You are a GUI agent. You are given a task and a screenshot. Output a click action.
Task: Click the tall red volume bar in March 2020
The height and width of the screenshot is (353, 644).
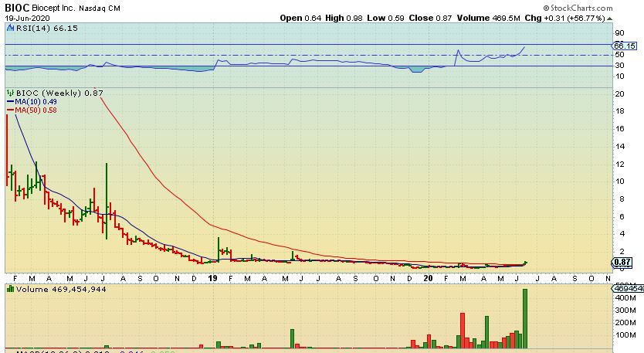[x=463, y=331]
